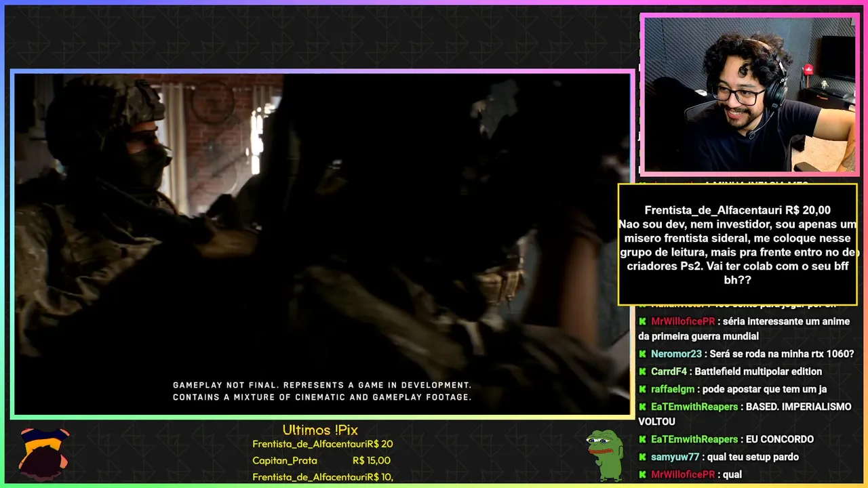868x488 pixels.
Task: Click the streamer webcam feed
Action: pyautogui.click(x=749, y=94)
